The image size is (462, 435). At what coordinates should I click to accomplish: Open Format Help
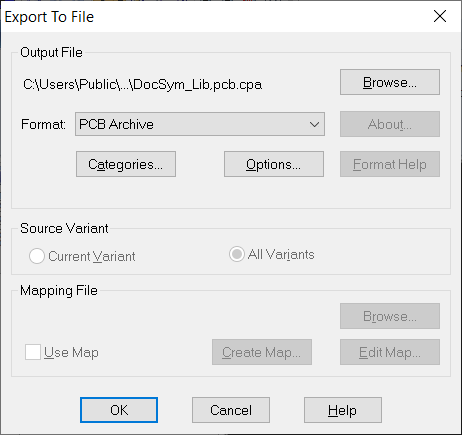coord(390,164)
